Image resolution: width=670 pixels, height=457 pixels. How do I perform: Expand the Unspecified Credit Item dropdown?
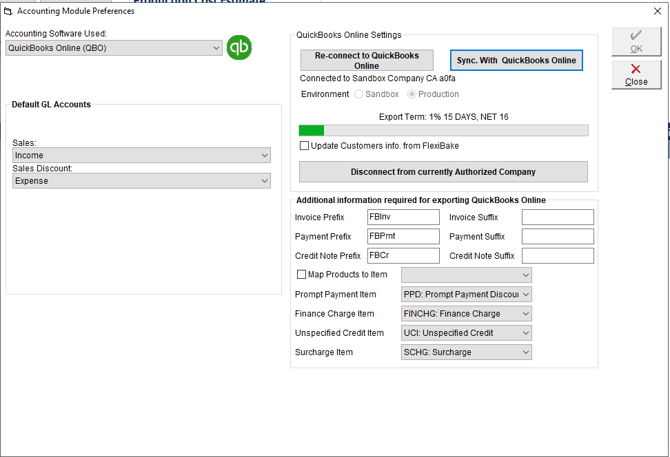click(466, 333)
